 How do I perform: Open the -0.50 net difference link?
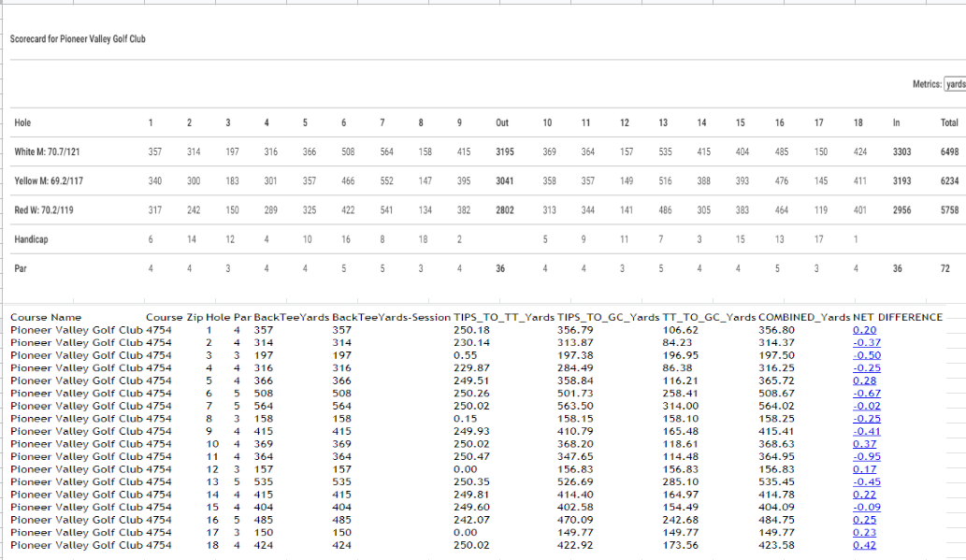867,355
